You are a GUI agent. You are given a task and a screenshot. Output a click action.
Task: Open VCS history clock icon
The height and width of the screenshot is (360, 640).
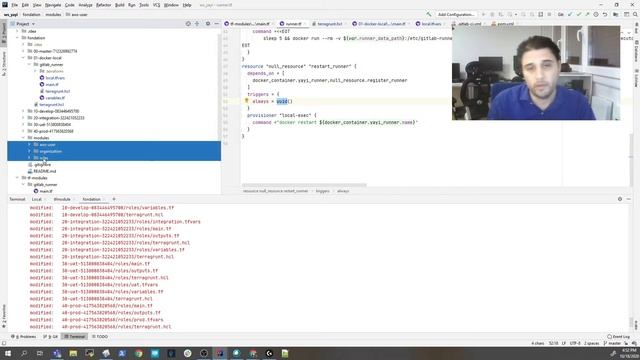pos(596,14)
